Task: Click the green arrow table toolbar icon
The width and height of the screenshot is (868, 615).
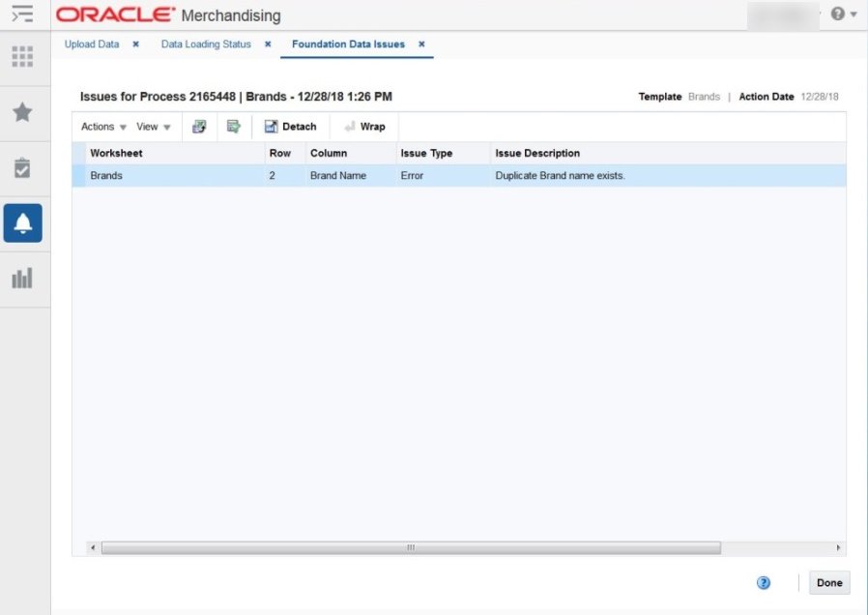Action: [234, 127]
